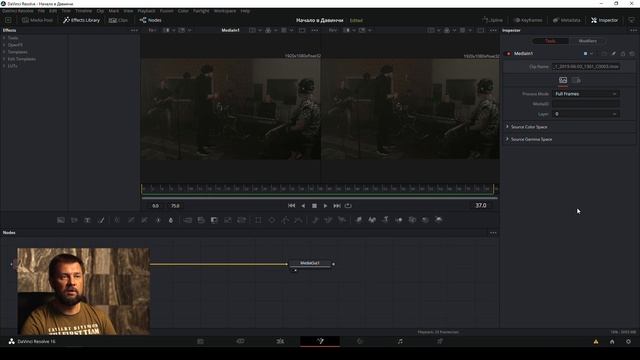Open the File menu
The height and width of the screenshot is (360, 640).
(x=41, y=11)
